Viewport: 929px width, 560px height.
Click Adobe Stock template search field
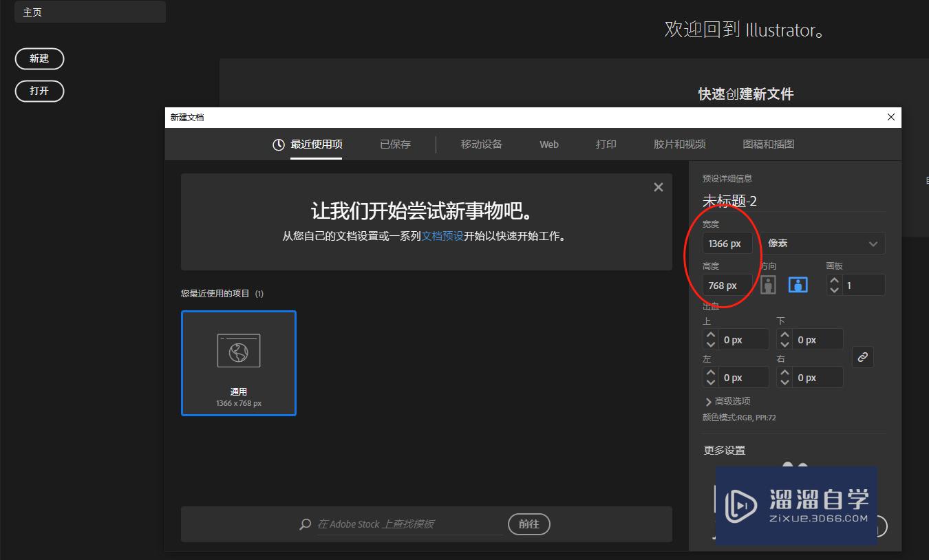(409, 524)
